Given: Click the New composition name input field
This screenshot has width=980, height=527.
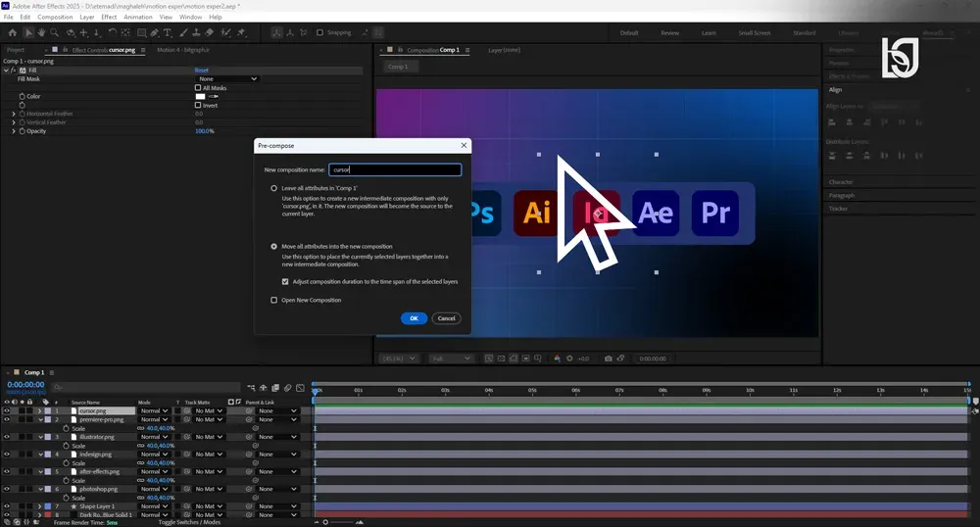Looking at the screenshot, I should 395,169.
